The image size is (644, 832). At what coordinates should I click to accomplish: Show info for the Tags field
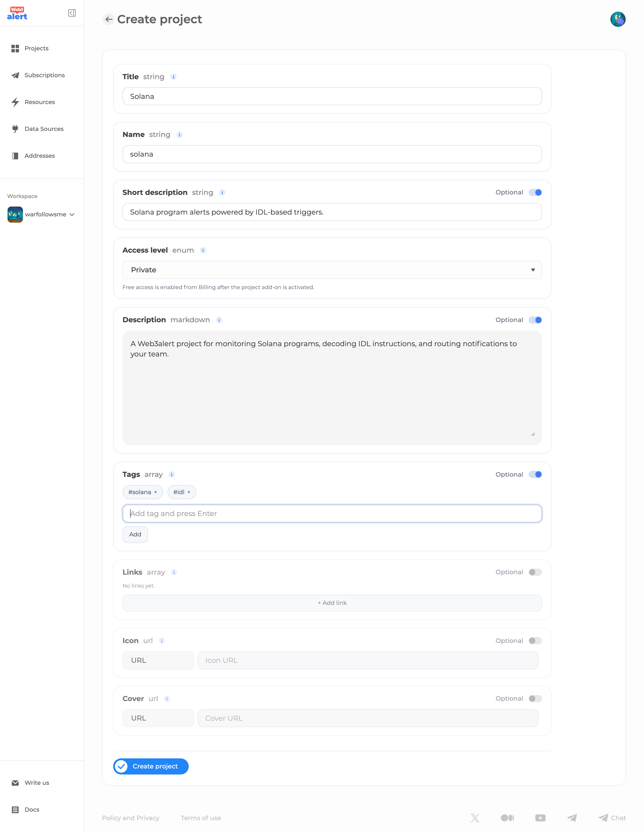(x=172, y=475)
